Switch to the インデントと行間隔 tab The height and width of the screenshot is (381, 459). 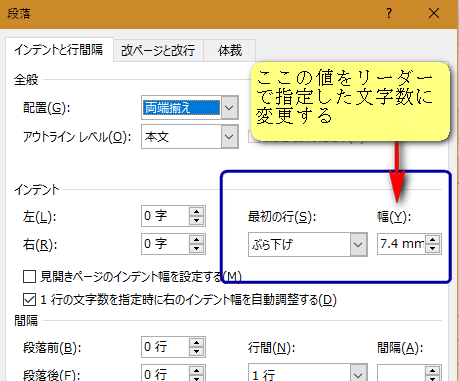59,50
